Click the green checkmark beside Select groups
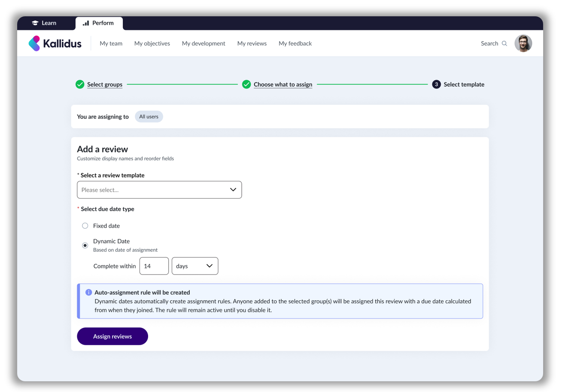The width and height of the screenshot is (562, 392). pos(80,84)
